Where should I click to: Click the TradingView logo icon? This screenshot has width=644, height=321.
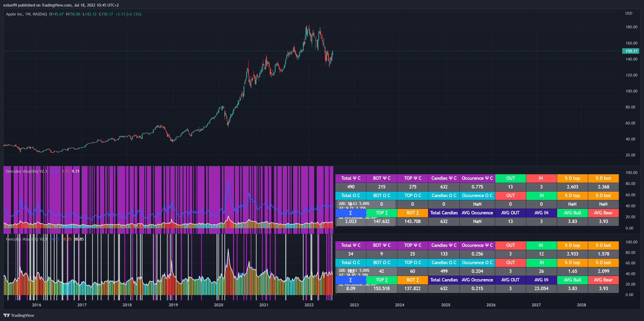(x=7, y=315)
